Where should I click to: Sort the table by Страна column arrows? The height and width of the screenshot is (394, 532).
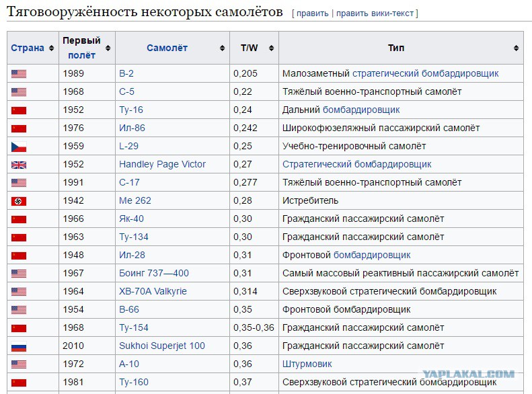coord(52,48)
